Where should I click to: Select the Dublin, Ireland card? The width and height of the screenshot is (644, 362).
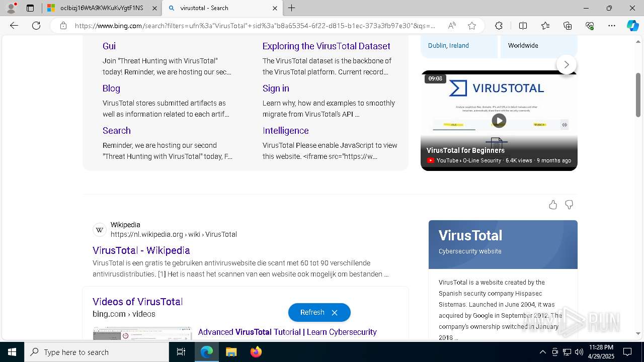459,46
